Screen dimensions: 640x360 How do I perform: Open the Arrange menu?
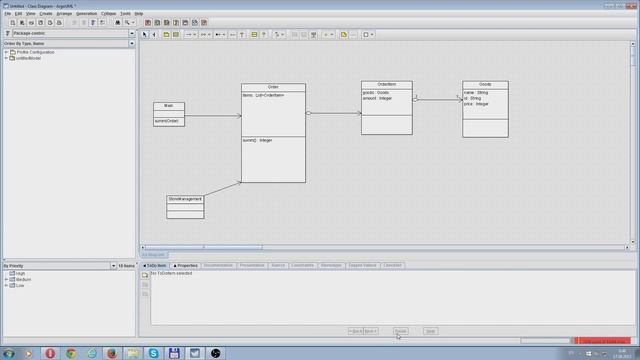(64, 13)
